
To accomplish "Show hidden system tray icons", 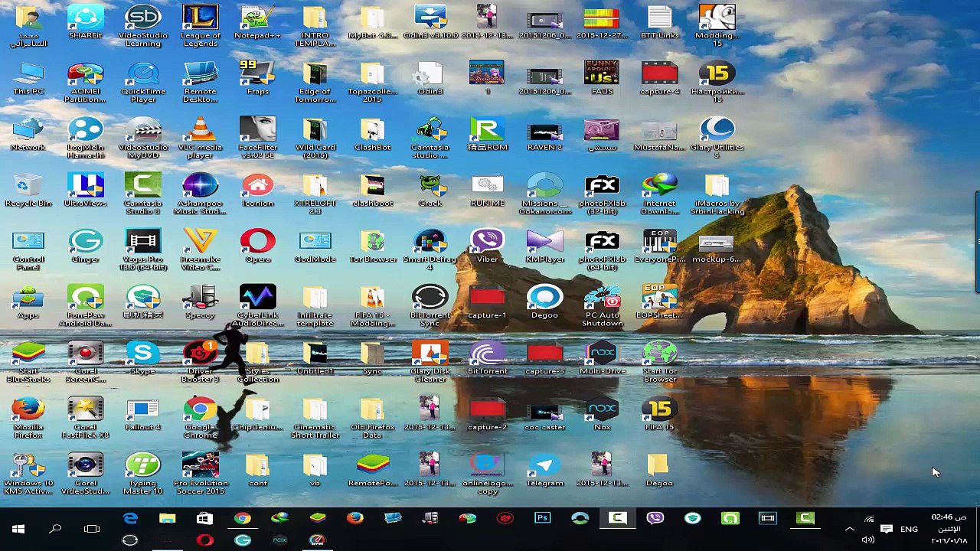I will point(849,529).
